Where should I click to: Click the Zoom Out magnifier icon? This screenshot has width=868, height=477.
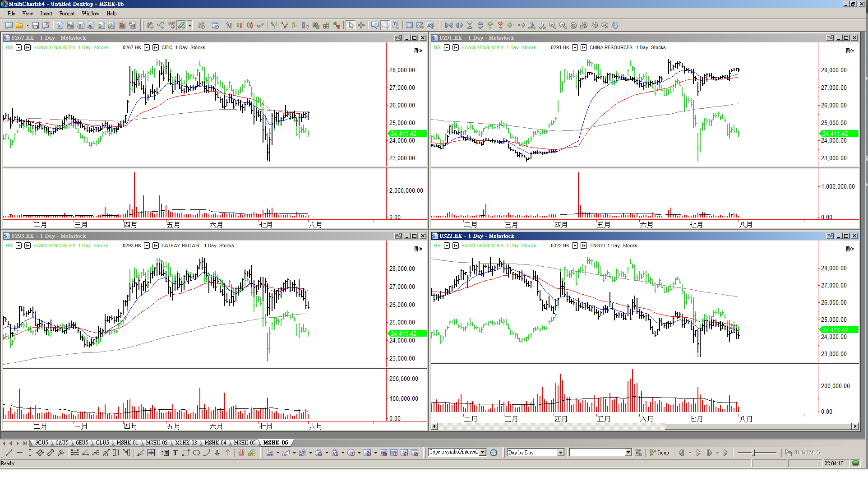(563, 25)
